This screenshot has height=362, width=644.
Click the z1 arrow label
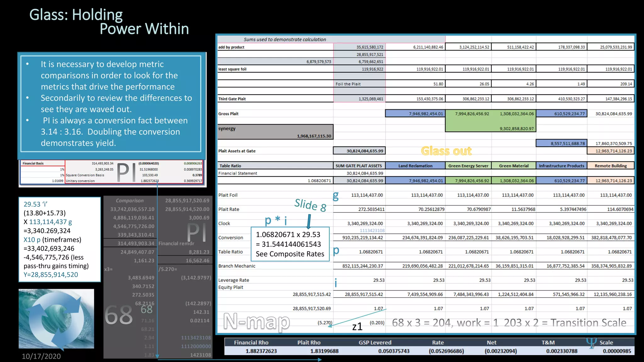[357, 327]
